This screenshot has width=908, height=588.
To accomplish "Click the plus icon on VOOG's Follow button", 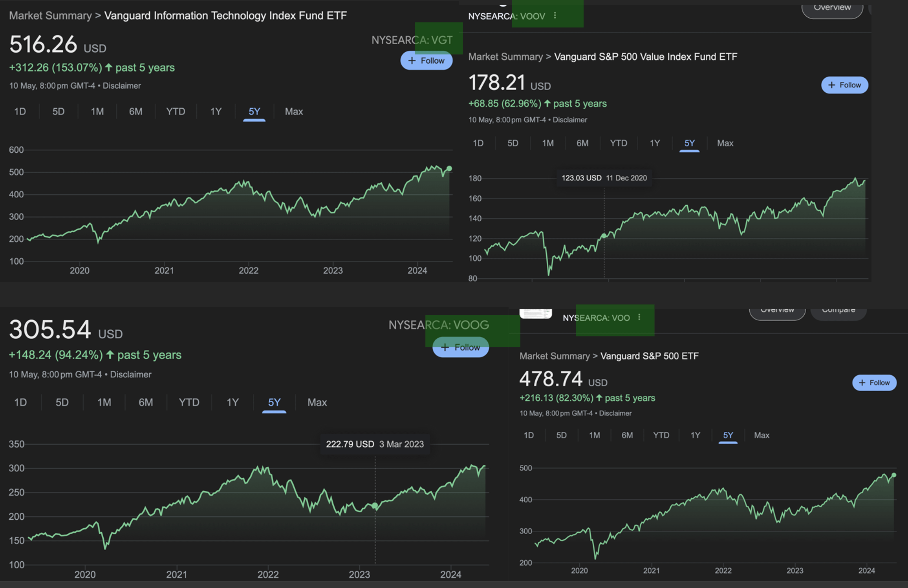I will 445,347.
